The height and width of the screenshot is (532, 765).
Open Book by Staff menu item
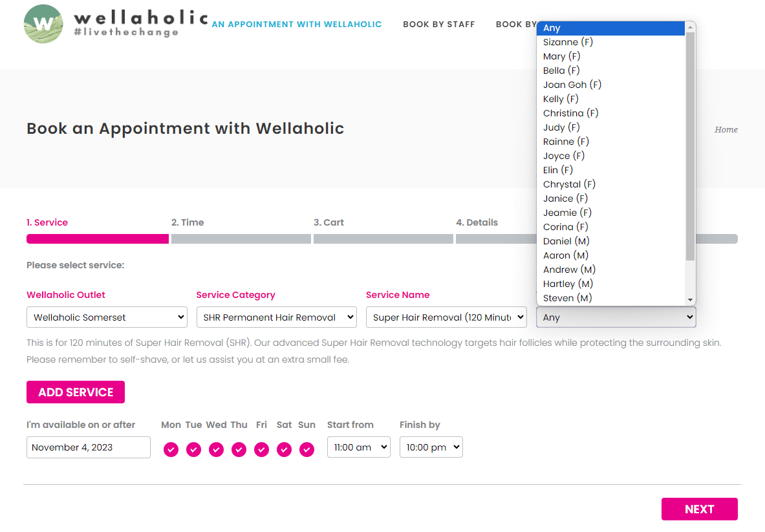pyautogui.click(x=438, y=25)
